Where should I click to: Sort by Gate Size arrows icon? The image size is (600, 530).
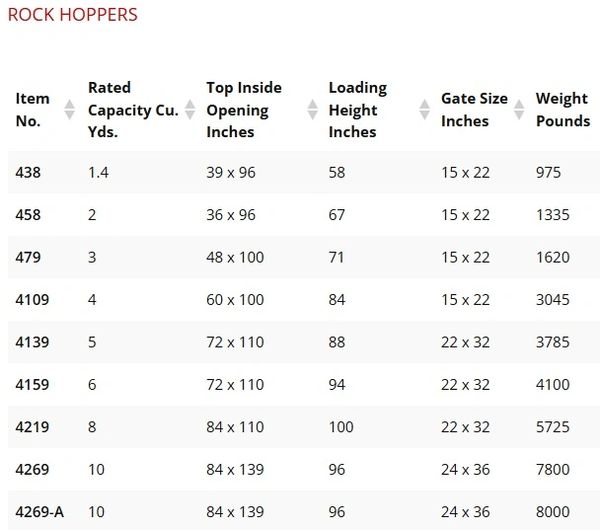[x=517, y=110]
